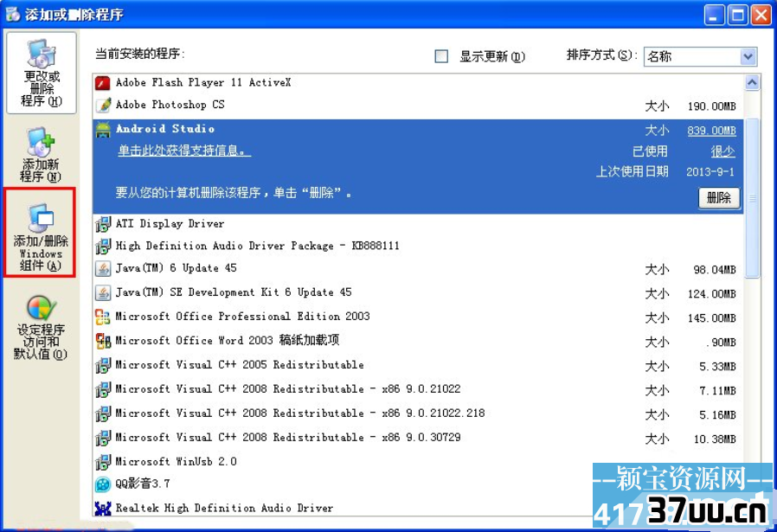Open 添加/删除 Windows 组件 sidebar icon
Image resolution: width=777 pixels, height=532 pixels.
point(40,232)
